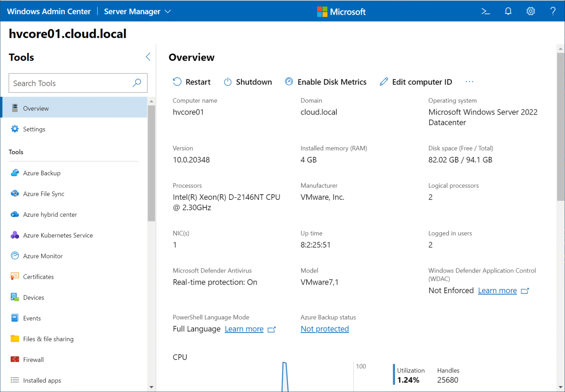
Task: Open the Installed apps tool icon
Action: (x=15, y=380)
